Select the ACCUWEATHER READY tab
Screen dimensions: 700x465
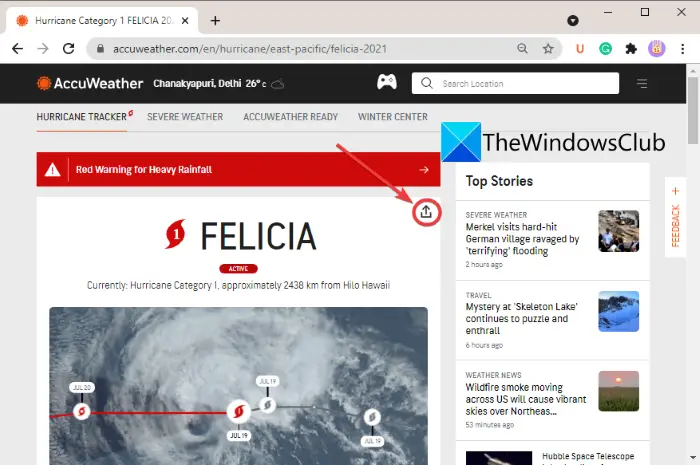point(291,117)
